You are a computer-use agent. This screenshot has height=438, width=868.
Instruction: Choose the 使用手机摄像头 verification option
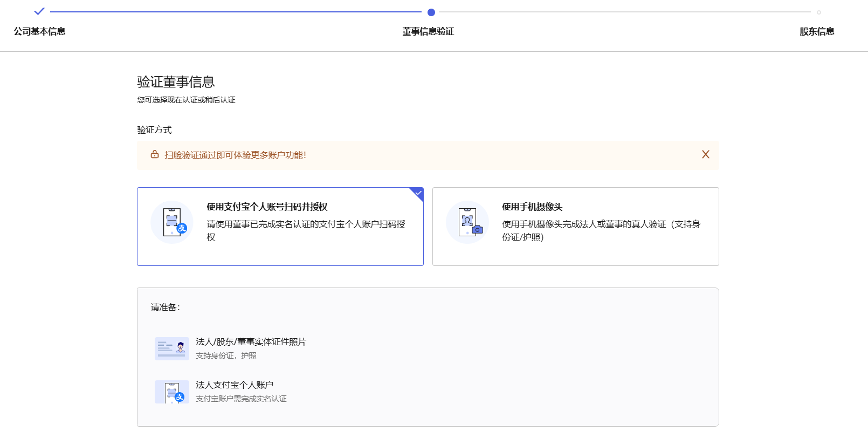click(532, 207)
